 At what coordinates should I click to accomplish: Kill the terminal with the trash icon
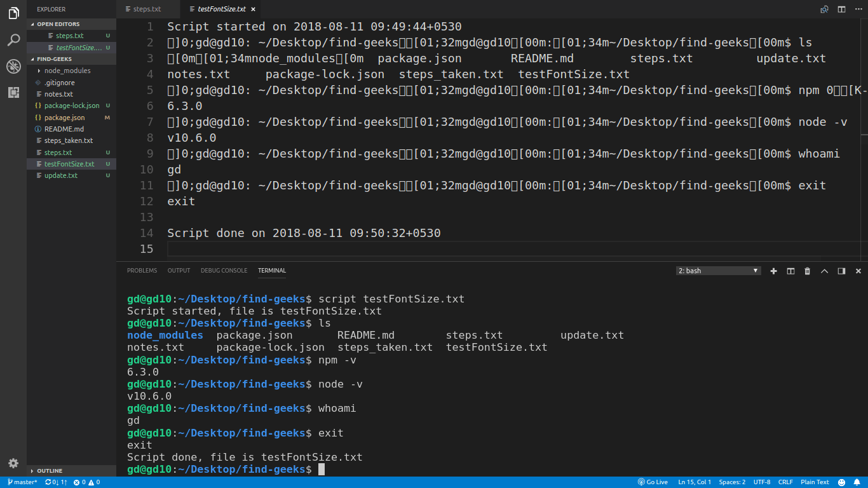point(807,271)
